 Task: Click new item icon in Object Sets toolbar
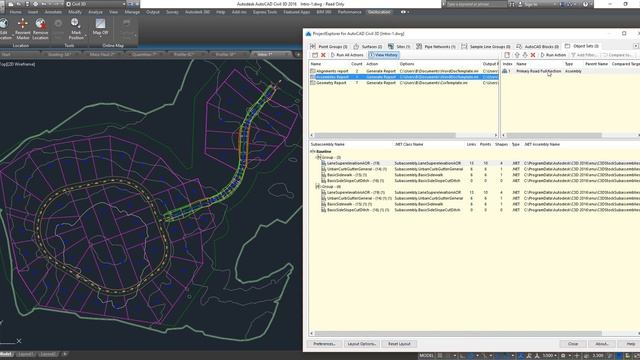[507, 55]
